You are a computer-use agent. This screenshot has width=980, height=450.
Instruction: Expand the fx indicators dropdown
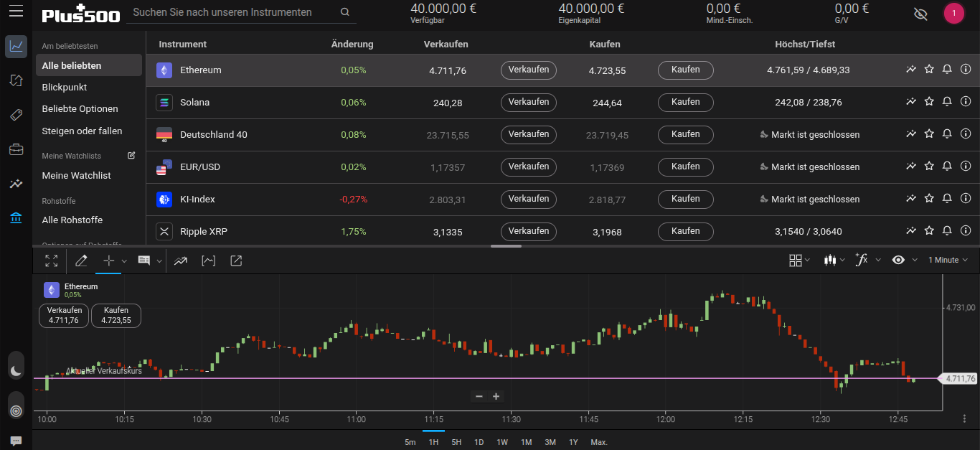coord(867,260)
